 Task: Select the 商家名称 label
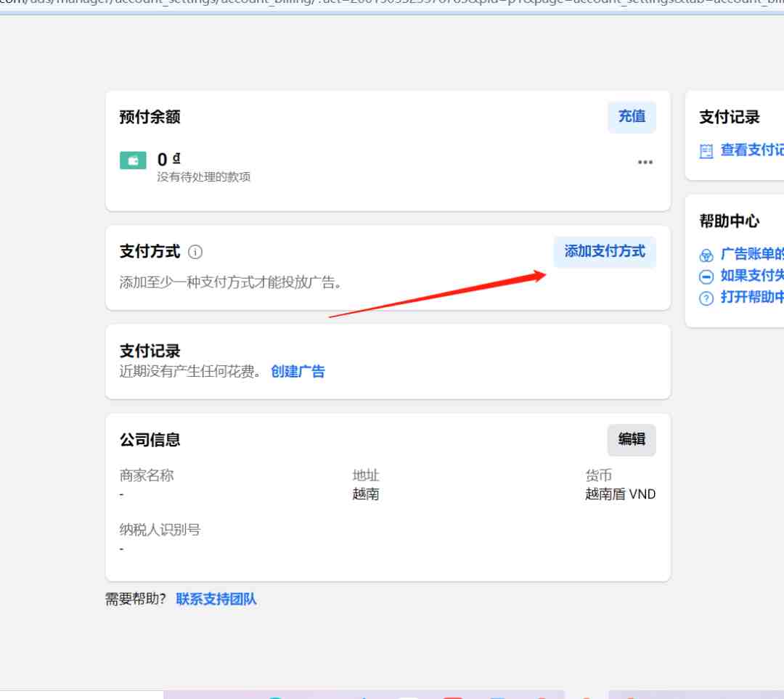(147, 475)
